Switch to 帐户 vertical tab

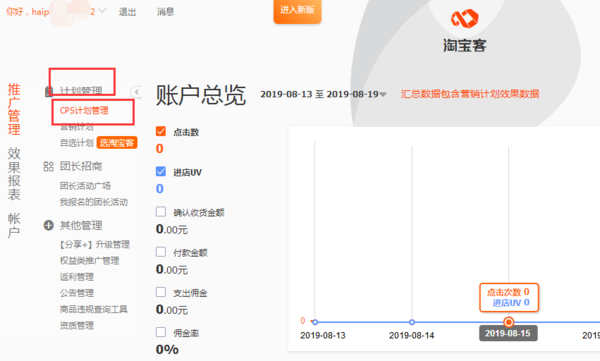pos(14,225)
